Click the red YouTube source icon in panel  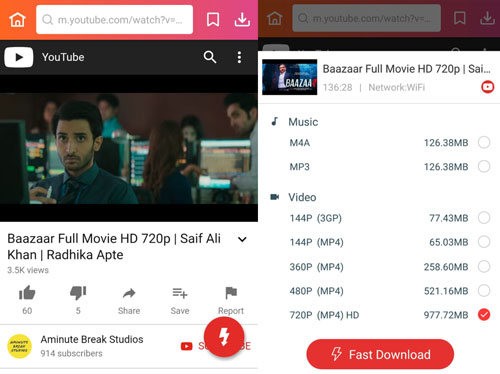tap(487, 87)
